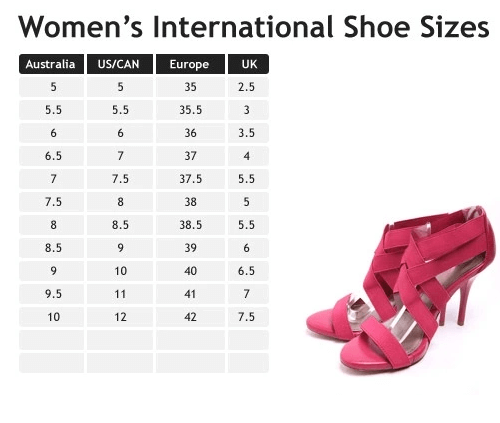The image size is (500, 423).
Task: Select the US/CAN cell showing 11
Action: click(x=120, y=294)
